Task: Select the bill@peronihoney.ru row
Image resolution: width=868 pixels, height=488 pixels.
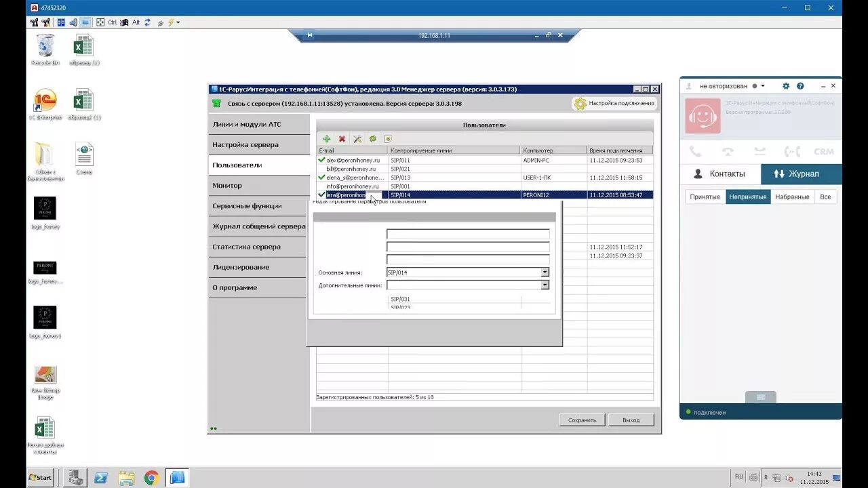Action: 485,169
